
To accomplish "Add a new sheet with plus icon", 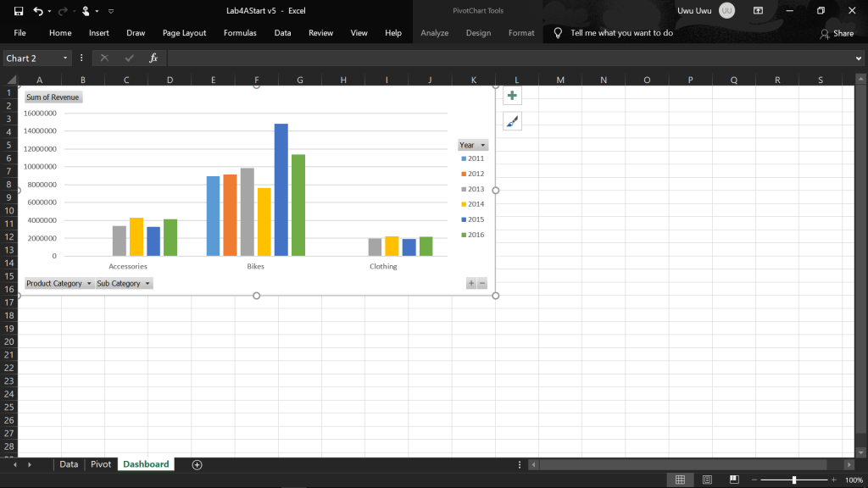I will [x=198, y=464].
